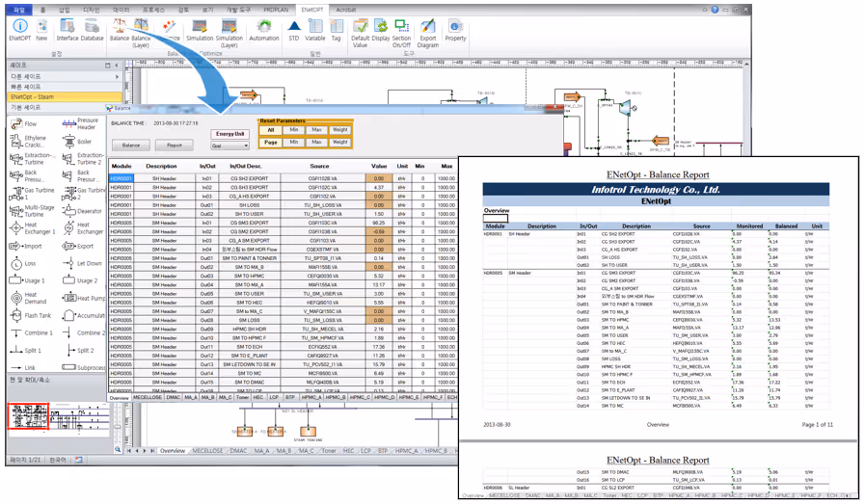Start Simulation (Layer) from ribbon
Image resolution: width=865 pixels, height=504 pixels.
pos(229,33)
